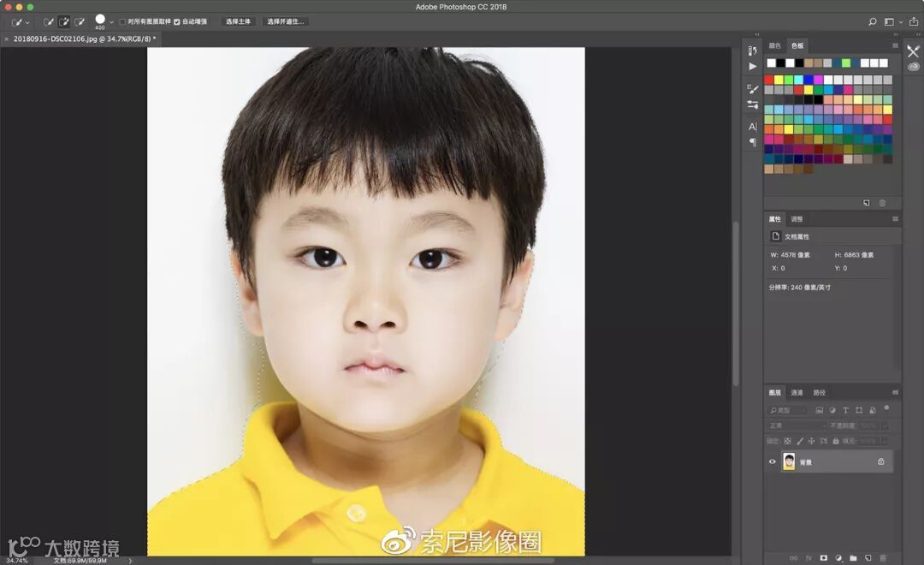Open the Brushes presets panel icon
Screen dimensions: 924x565
click(753, 105)
